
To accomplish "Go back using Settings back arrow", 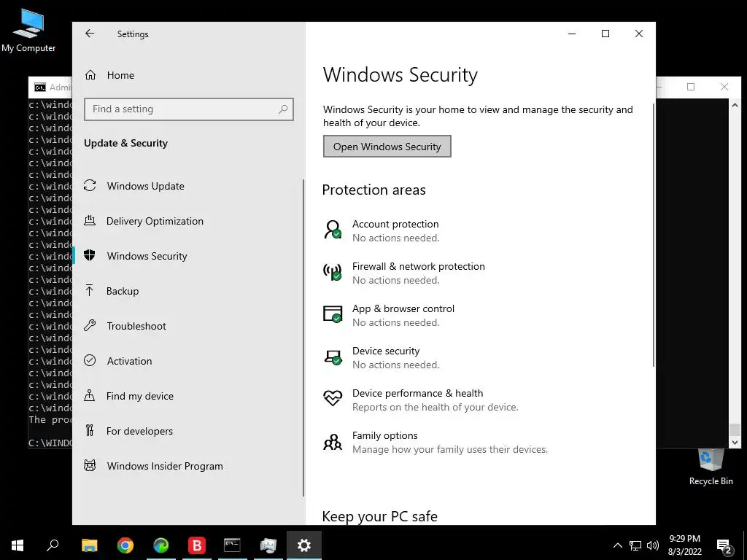I will pos(90,34).
